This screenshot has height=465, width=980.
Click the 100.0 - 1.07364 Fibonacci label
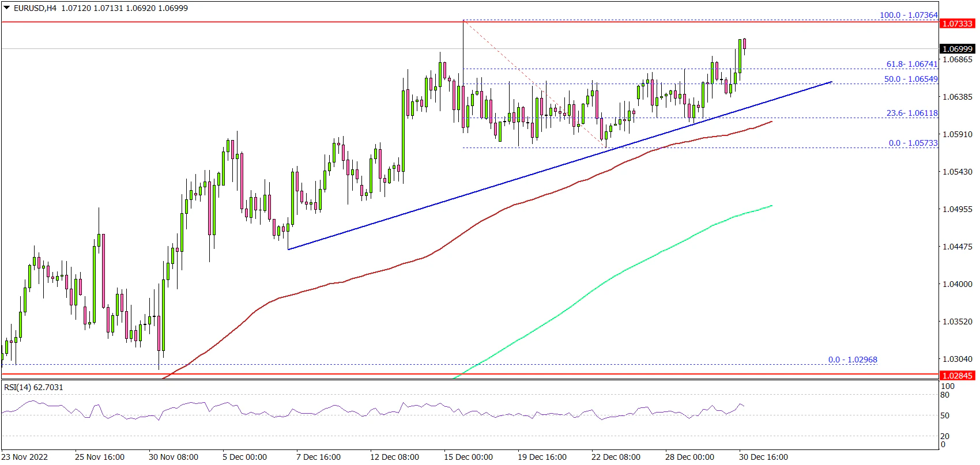(908, 15)
